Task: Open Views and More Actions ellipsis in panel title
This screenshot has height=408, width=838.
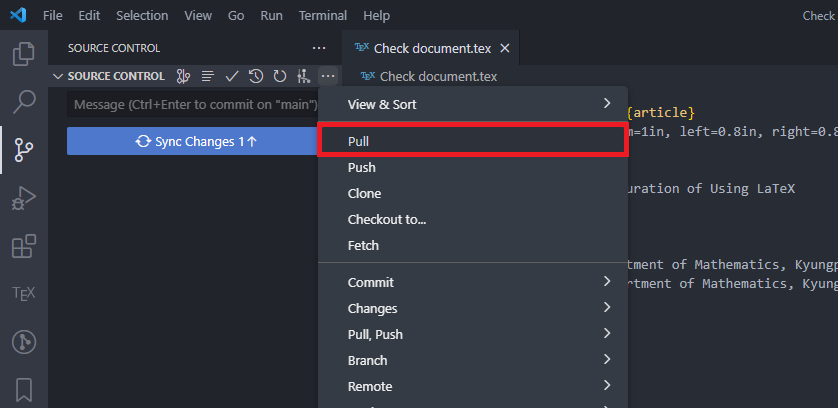Action: (319, 48)
